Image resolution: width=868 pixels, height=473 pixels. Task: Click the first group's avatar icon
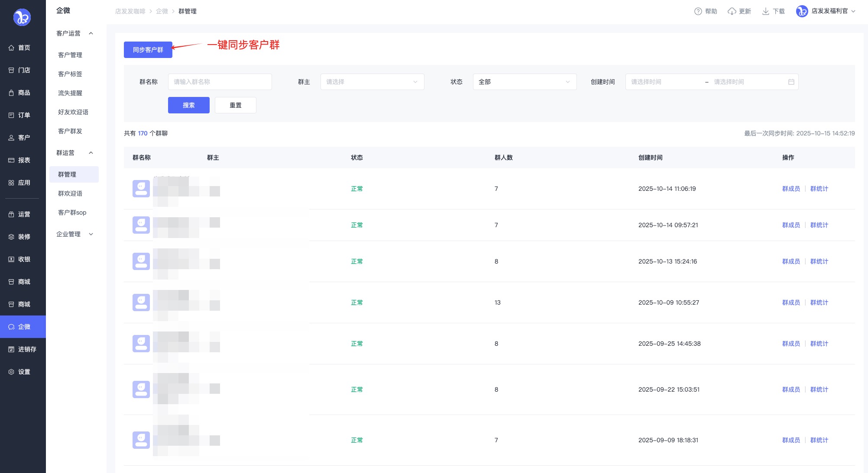click(x=141, y=189)
